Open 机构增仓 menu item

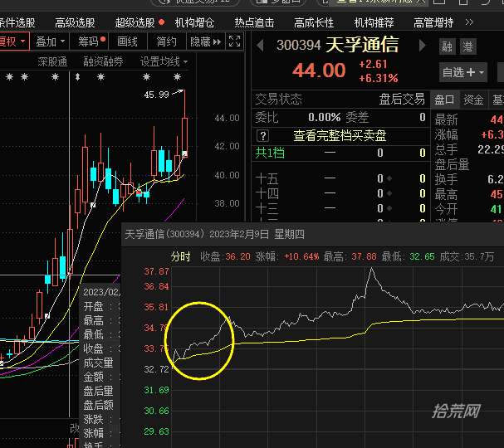194,22
